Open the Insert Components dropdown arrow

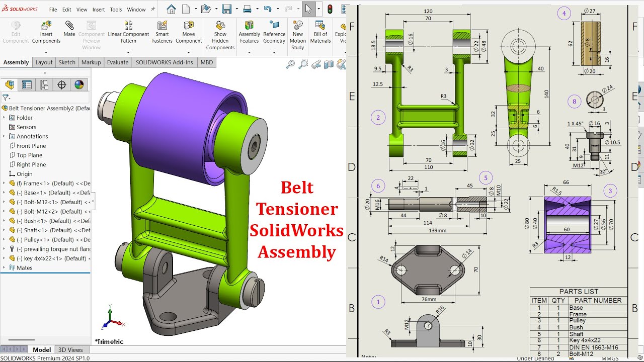point(46,53)
